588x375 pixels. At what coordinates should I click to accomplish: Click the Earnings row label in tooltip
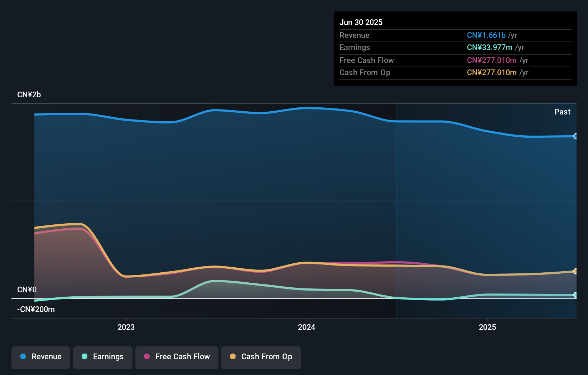point(355,47)
